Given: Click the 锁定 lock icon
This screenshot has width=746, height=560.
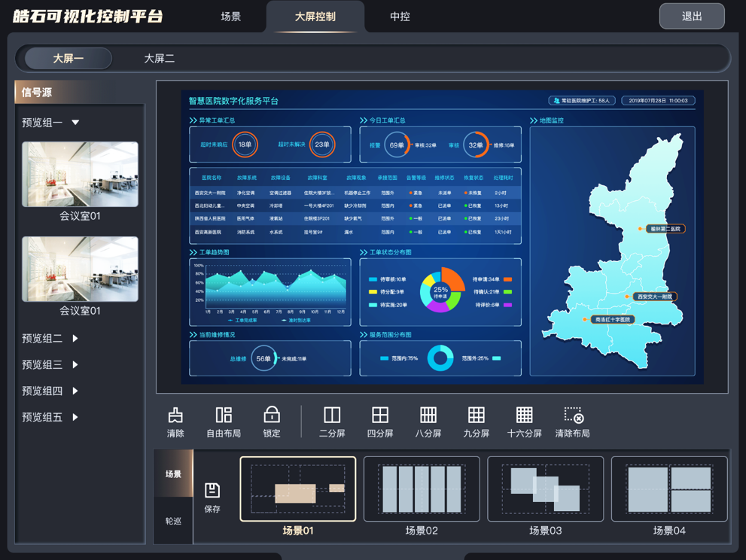Looking at the screenshot, I should tap(272, 415).
